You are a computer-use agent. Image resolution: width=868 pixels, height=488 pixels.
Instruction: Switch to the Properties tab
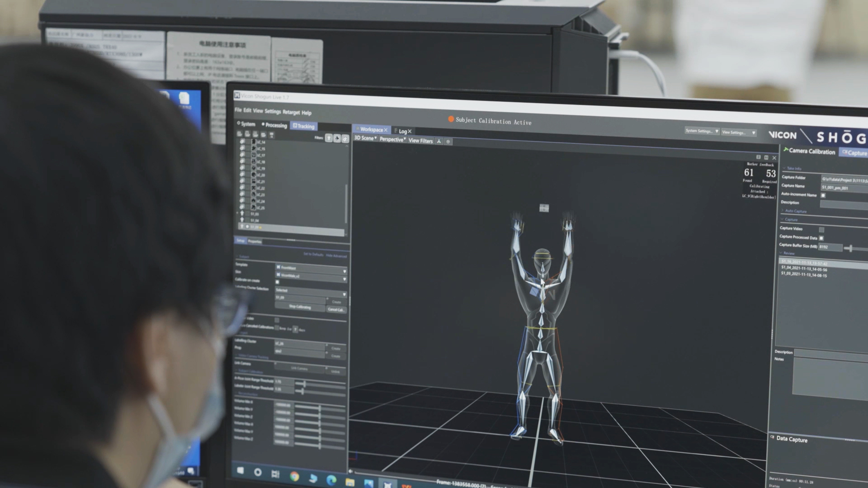pos(255,242)
